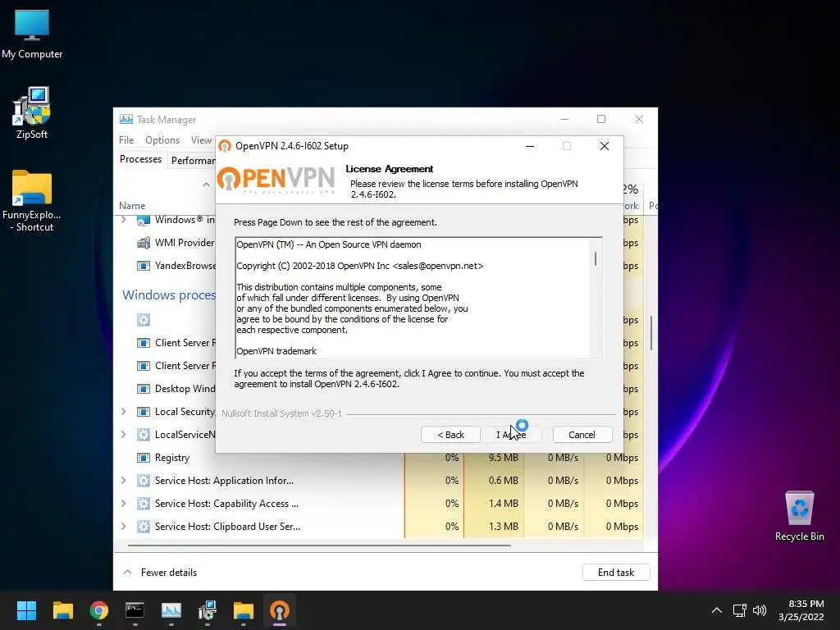This screenshot has height=630, width=840.
Task: Click Task Manager horizontal scrollbar
Action: [319, 546]
